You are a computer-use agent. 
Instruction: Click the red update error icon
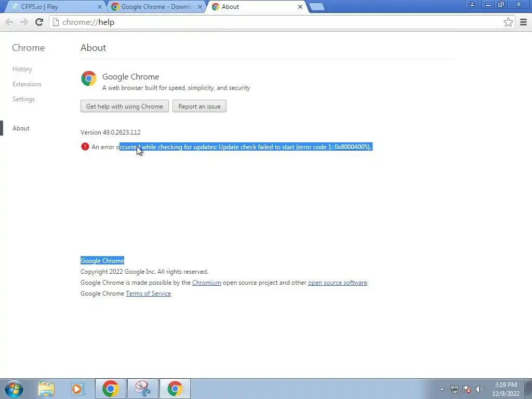pos(85,147)
